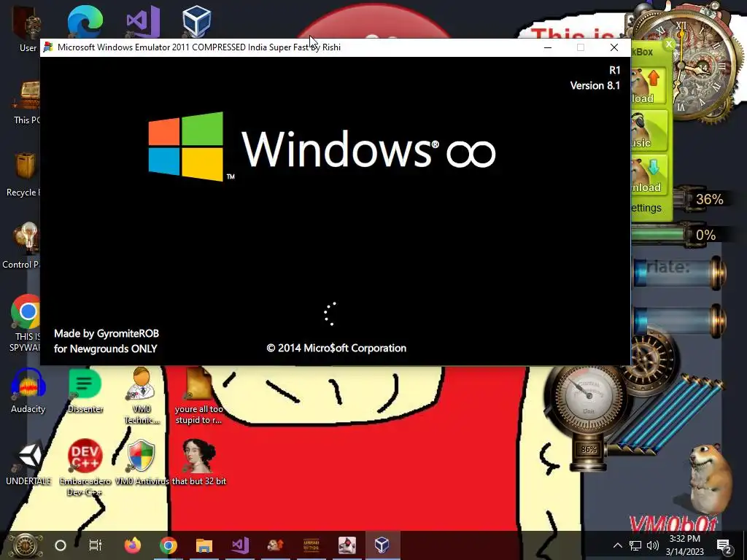This screenshot has height=560, width=747.
Task: Launch Firefox from the taskbar
Action: 133,545
